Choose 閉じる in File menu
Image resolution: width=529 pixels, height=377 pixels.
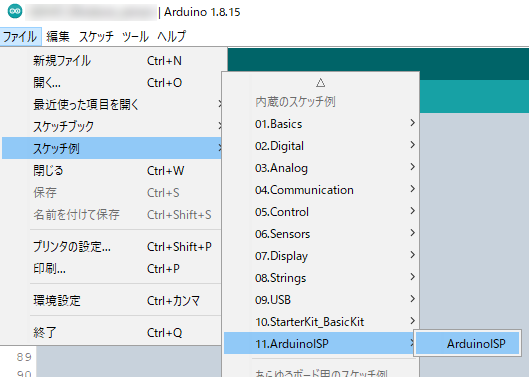pos(112,170)
